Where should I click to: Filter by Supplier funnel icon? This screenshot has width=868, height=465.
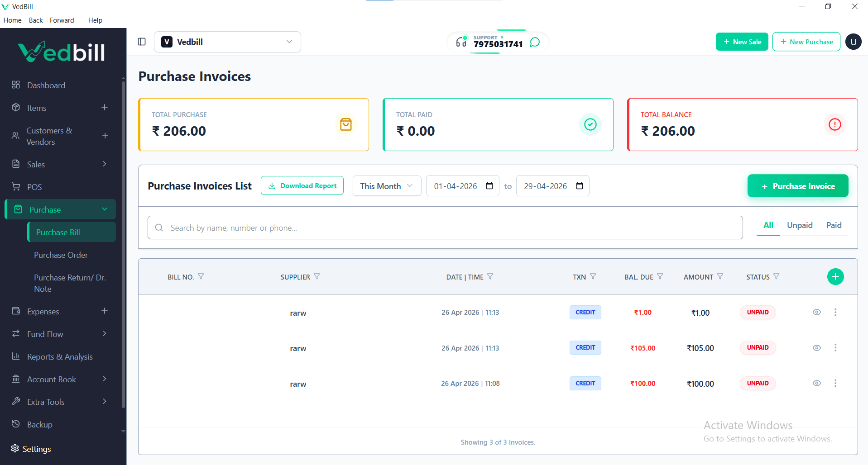317,276
